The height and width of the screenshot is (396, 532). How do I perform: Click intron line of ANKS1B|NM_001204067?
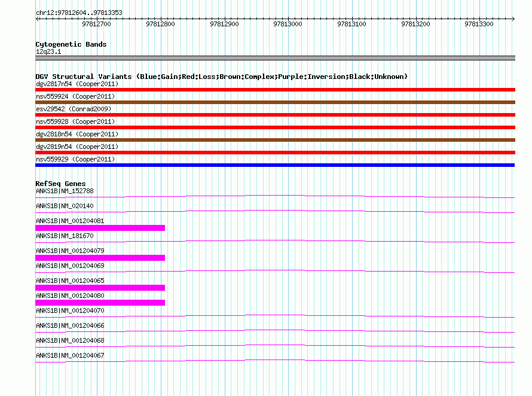[275, 361]
